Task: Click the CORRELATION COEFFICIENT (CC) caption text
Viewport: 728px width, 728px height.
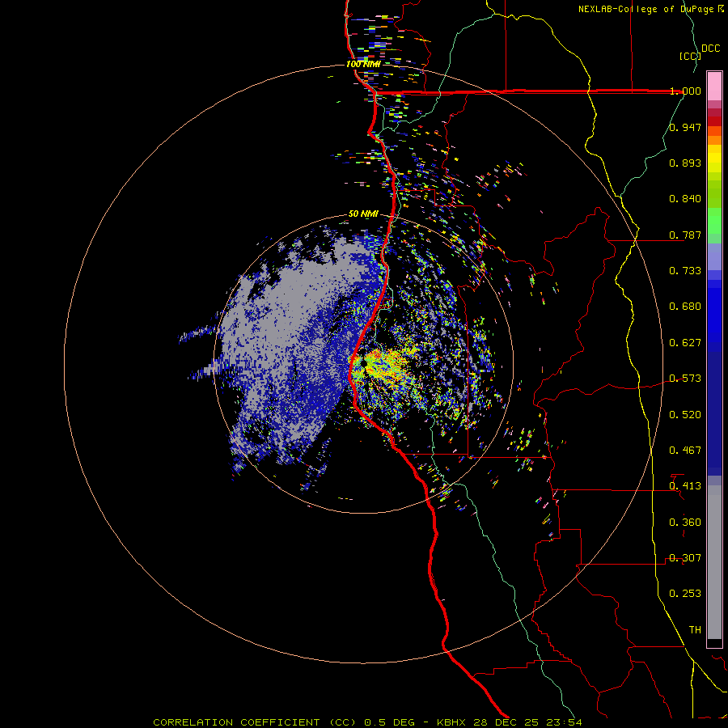Action: click(255, 722)
